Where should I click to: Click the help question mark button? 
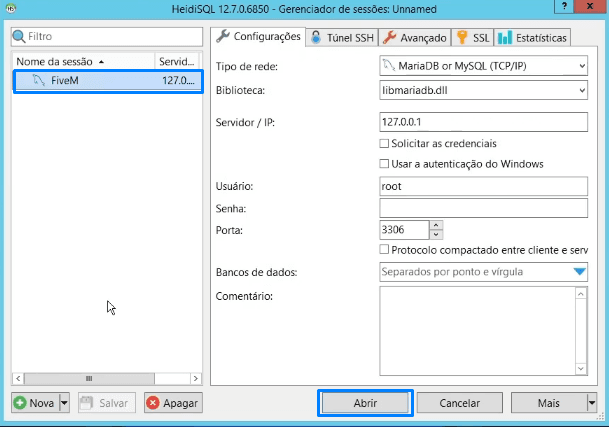coord(564,6)
